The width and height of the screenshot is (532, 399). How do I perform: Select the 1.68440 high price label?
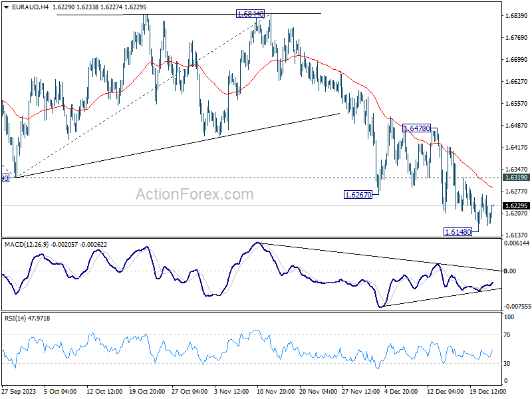click(251, 14)
